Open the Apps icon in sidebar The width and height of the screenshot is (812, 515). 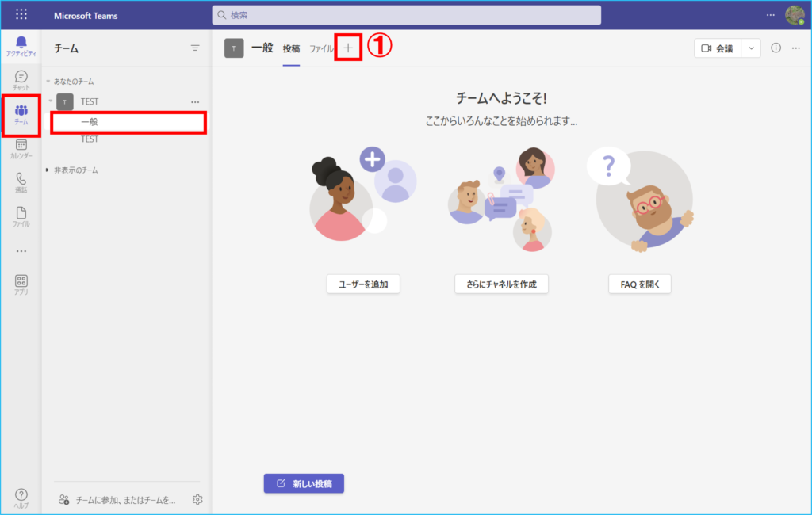tap(21, 284)
